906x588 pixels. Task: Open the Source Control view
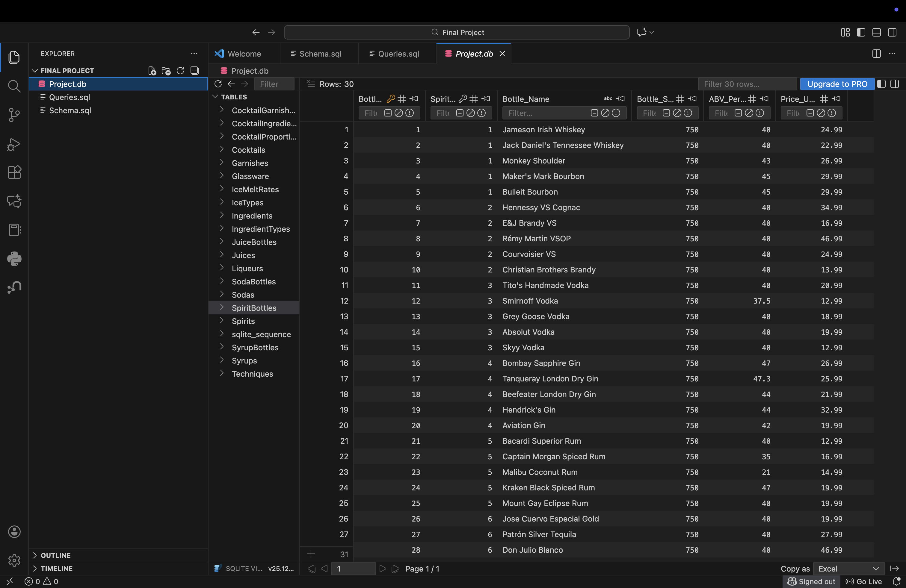coord(14,115)
